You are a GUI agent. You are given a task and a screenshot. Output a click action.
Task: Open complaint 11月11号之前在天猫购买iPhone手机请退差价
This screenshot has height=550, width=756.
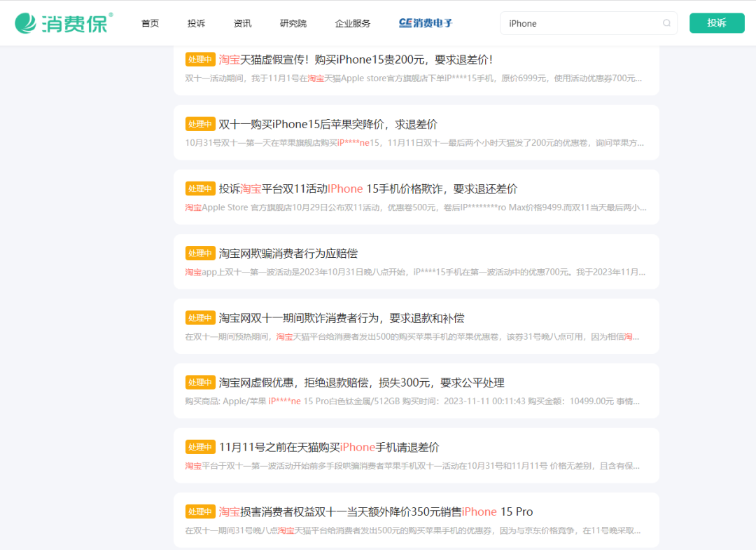pyautogui.click(x=329, y=448)
